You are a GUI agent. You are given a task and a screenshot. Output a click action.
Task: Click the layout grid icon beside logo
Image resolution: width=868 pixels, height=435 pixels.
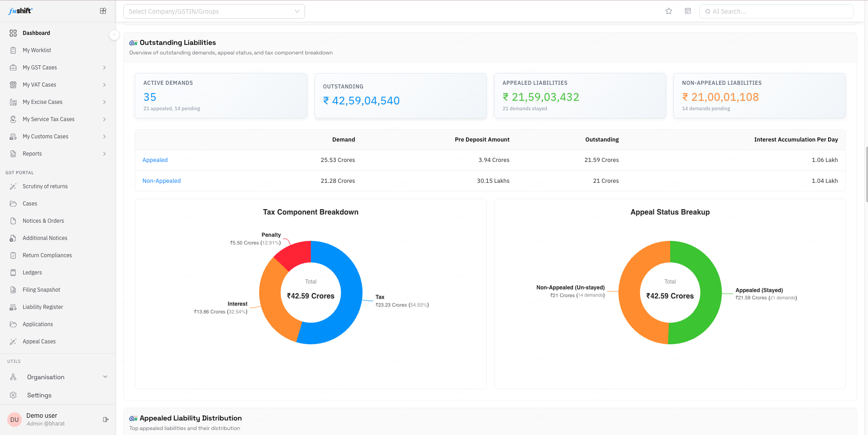(x=103, y=11)
